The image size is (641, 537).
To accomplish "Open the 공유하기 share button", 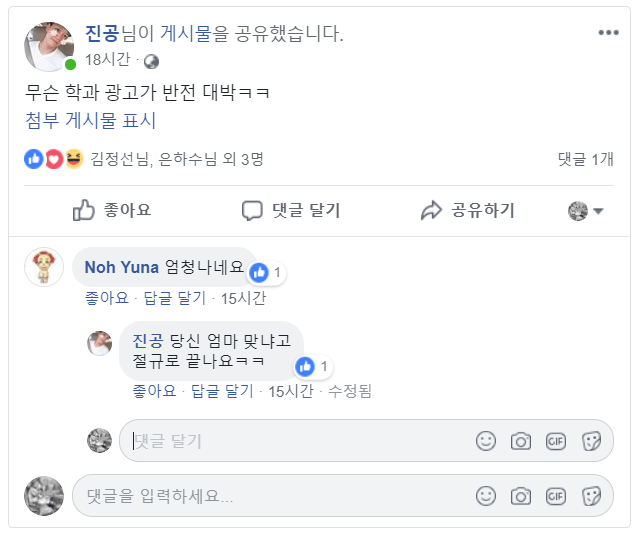I will tap(467, 210).
